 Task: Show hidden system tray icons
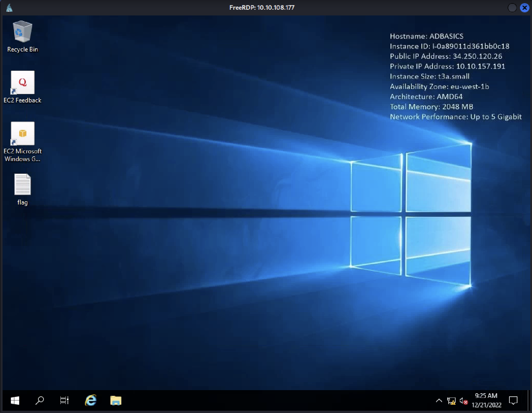coord(439,401)
